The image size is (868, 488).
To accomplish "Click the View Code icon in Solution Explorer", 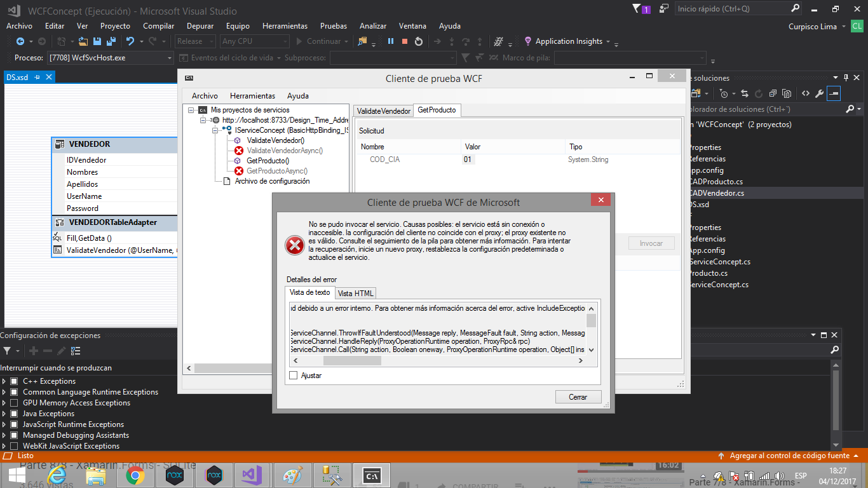I will pos(806,94).
